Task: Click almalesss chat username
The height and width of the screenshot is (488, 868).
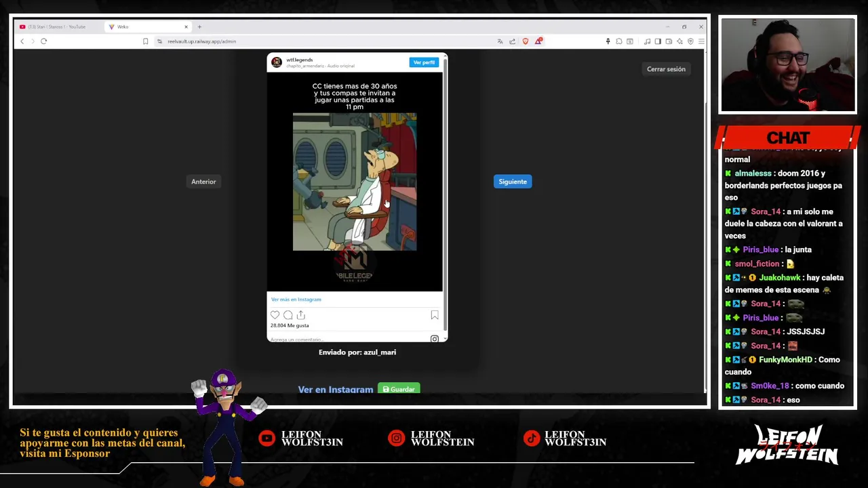Action: click(753, 174)
